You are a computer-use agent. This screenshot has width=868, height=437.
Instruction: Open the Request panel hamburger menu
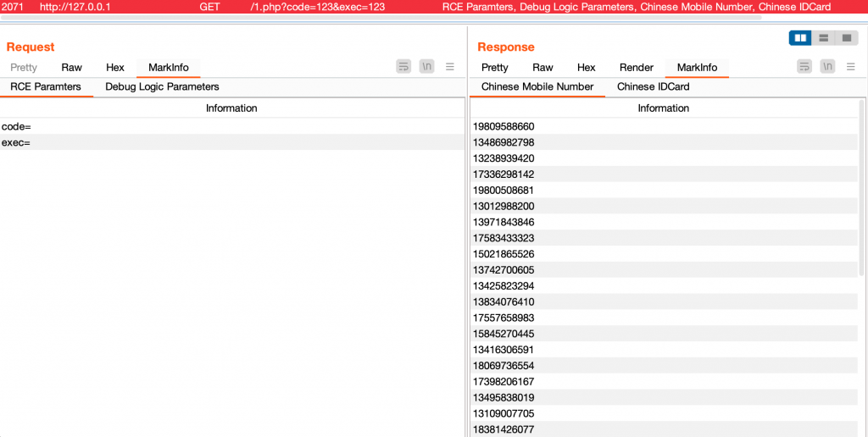[450, 67]
